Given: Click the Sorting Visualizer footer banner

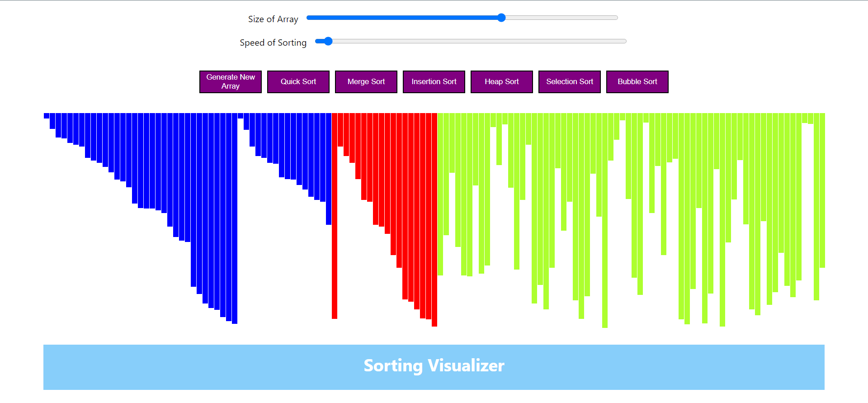Looking at the screenshot, I should (434, 367).
